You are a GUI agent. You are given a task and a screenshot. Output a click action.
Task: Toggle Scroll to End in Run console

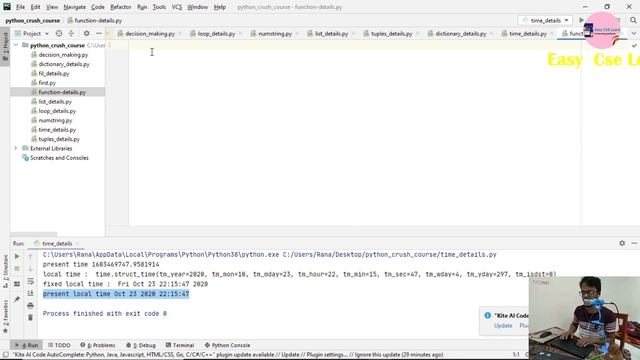click(30, 293)
